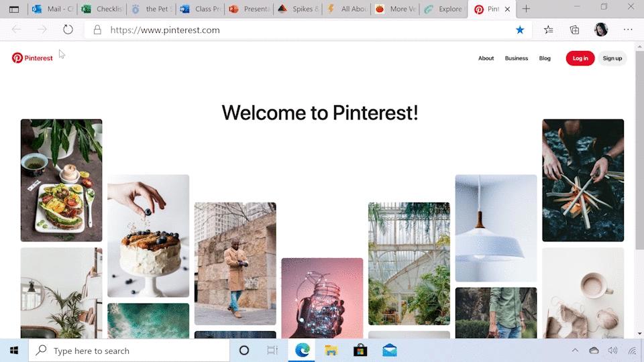Open the avocado toast food photo
The image size is (644, 362).
61,180
